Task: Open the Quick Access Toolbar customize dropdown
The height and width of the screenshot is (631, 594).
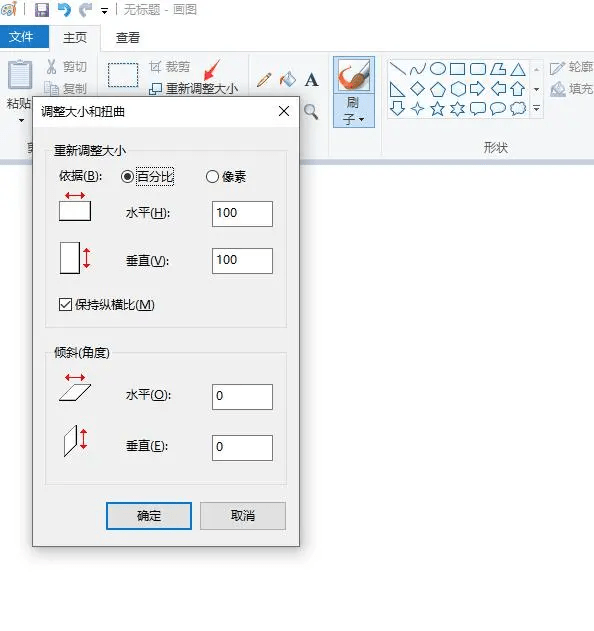Action: point(105,11)
